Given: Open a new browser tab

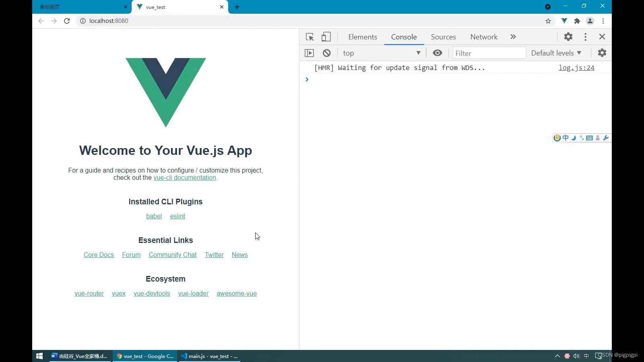Looking at the screenshot, I should pos(237,7).
